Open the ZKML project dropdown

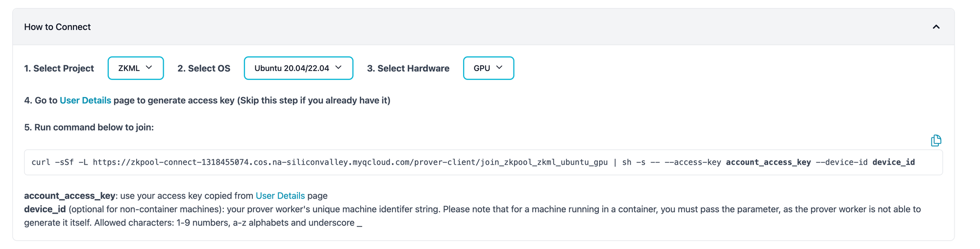135,68
